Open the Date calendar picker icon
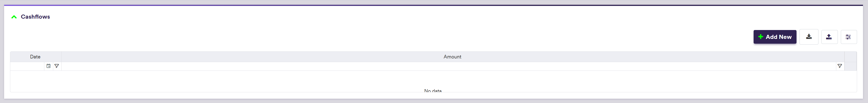868x103 pixels. [x=48, y=66]
